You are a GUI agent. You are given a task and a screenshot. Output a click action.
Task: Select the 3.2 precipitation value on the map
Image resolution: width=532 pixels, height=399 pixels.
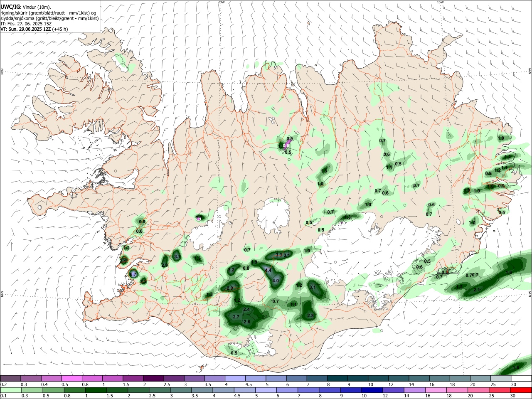pyautogui.click(x=232, y=270)
